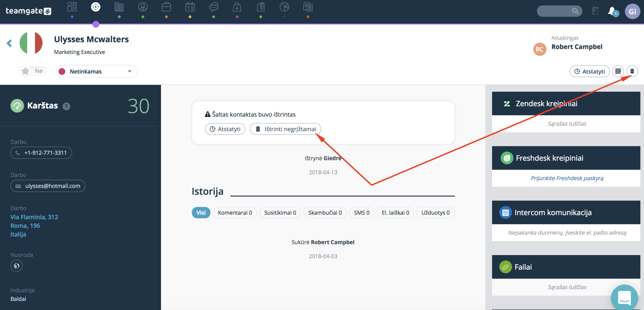
Task: Click Ištrinti negrįžtamai button
Action: pos(285,129)
